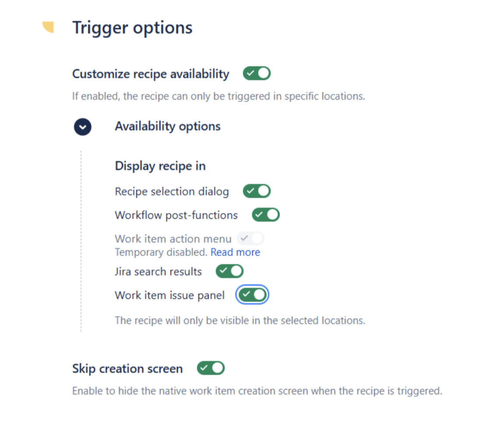
Task: Switch off Jira search results toggle
Action: click(229, 271)
